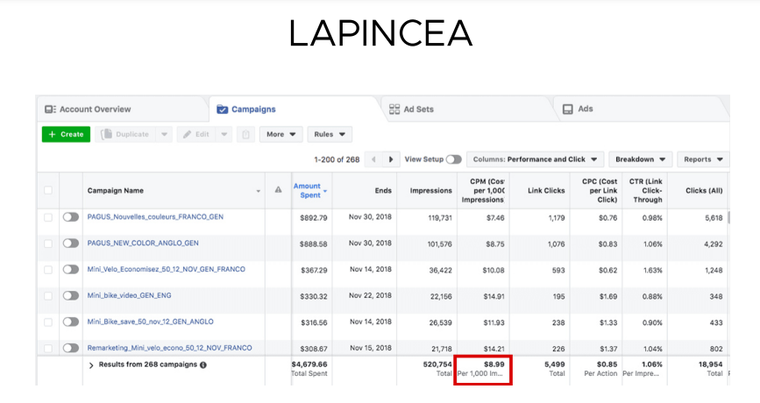Viewport: 760px width, 403px height.
Task: Click the 119,731 impressions cell
Action: [440, 218]
